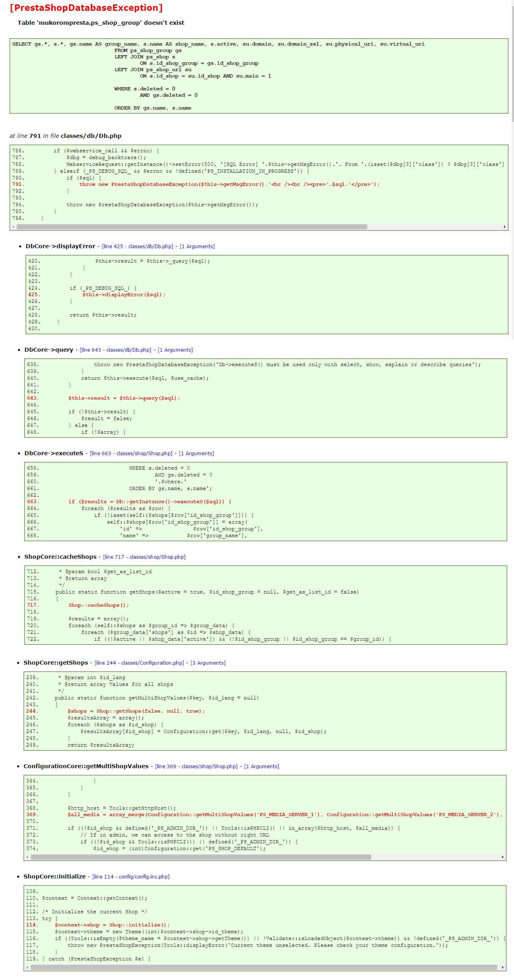Click the highlighted line 791 throw statement
This screenshot has height=980, width=514.
click(x=230, y=184)
